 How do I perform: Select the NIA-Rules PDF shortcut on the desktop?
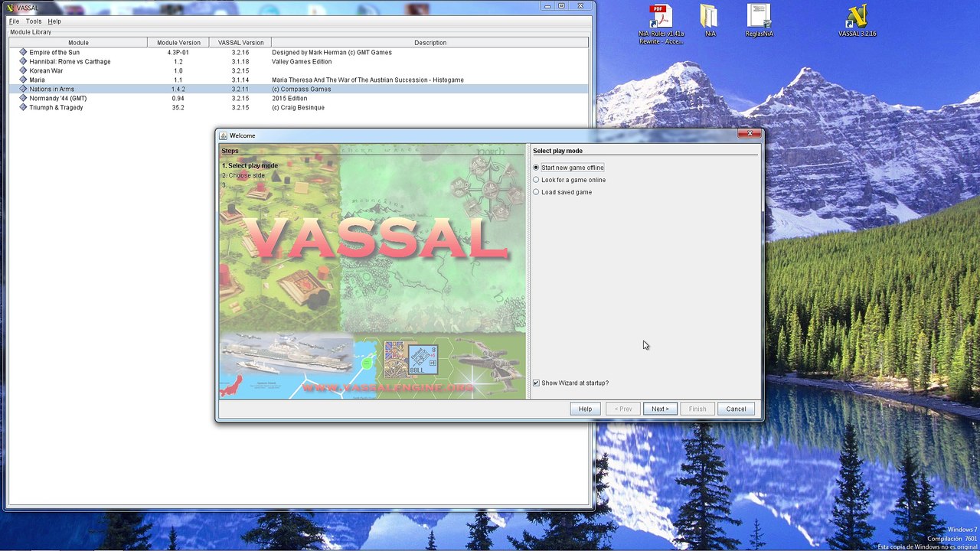pyautogui.click(x=661, y=24)
